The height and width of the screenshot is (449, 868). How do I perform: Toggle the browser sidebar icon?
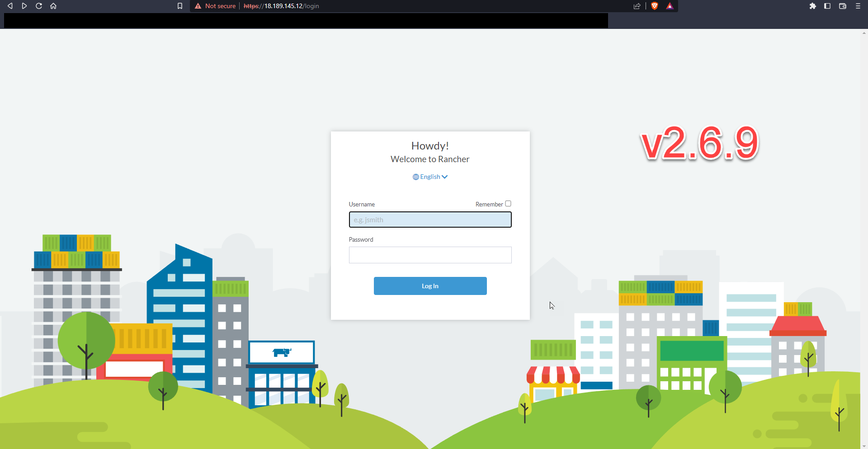click(x=827, y=6)
